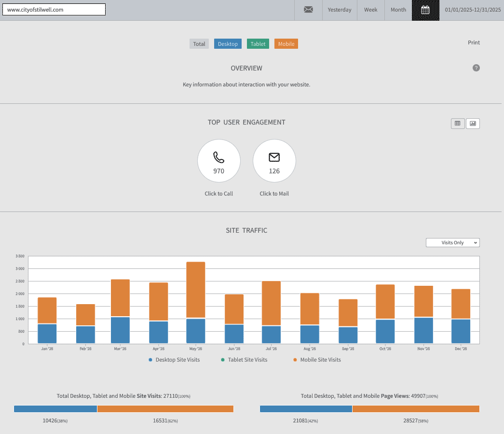Switch engagement to bar chart view icon
This screenshot has height=434, width=504.
click(x=473, y=124)
